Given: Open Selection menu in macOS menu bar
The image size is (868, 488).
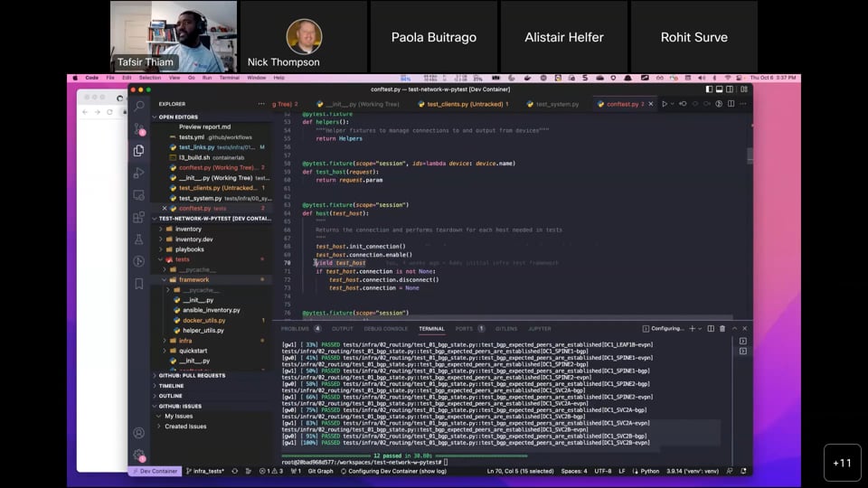Looking at the screenshot, I should pyautogui.click(x=150, y=78).
